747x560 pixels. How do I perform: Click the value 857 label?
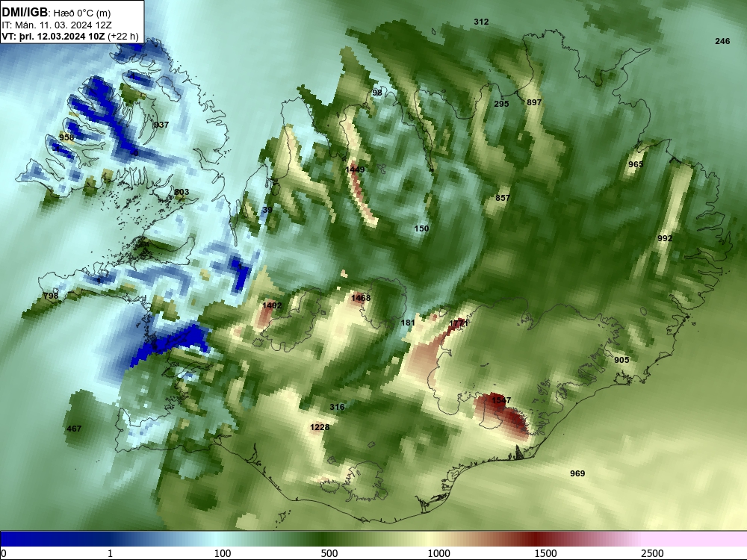(503, 198)
